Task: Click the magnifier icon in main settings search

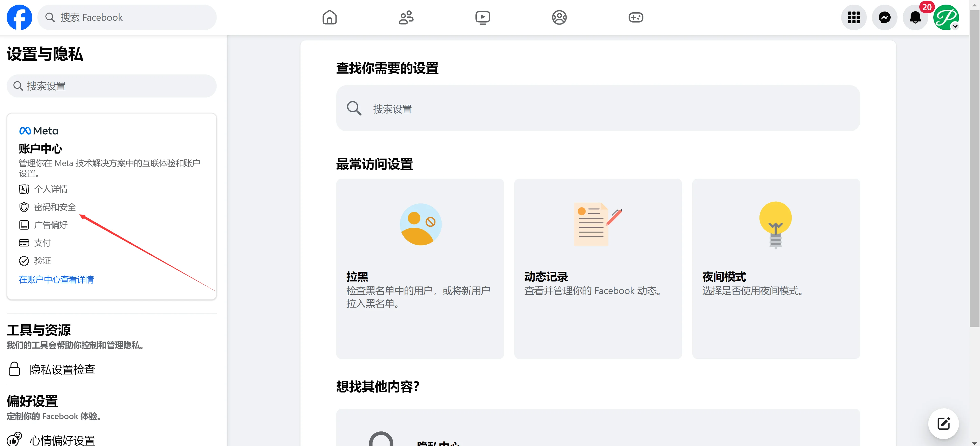Action: coord(354,108)
